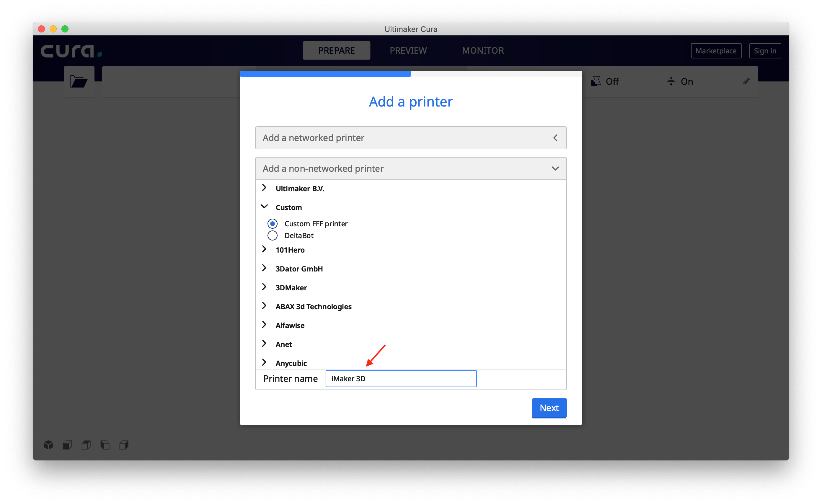Select the DeltaBot radio button

pos(273,236)
